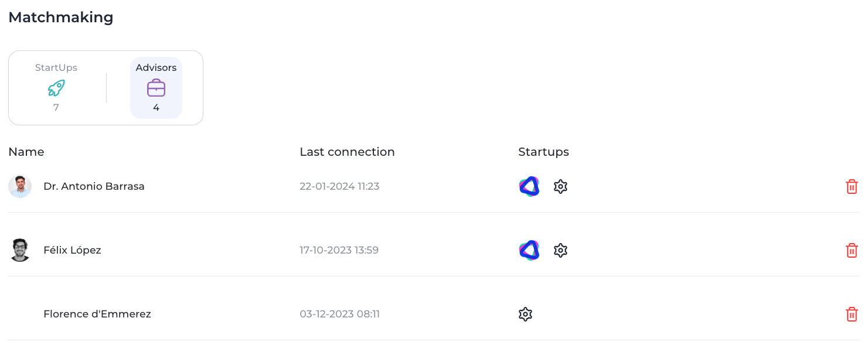This screenshot has width=868, height=352.
Task: Open the Florence d'Emmerez advisor name
Action: coord(97,314)
